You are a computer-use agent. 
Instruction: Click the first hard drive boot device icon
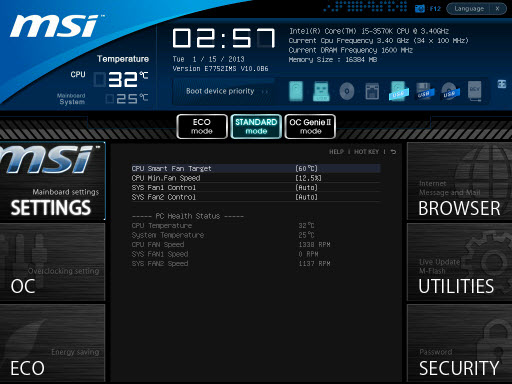click(x=296, y=91)
